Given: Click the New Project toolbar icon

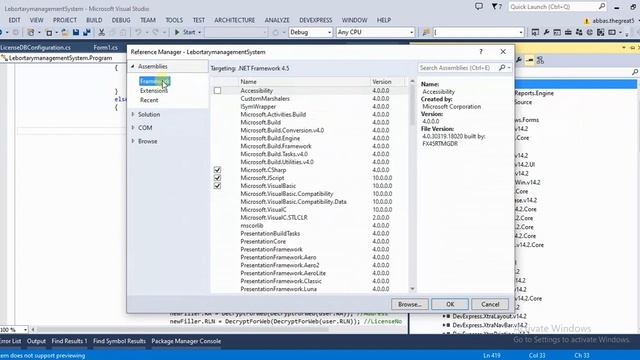Looking at the screenshot, I should point(31,32).
